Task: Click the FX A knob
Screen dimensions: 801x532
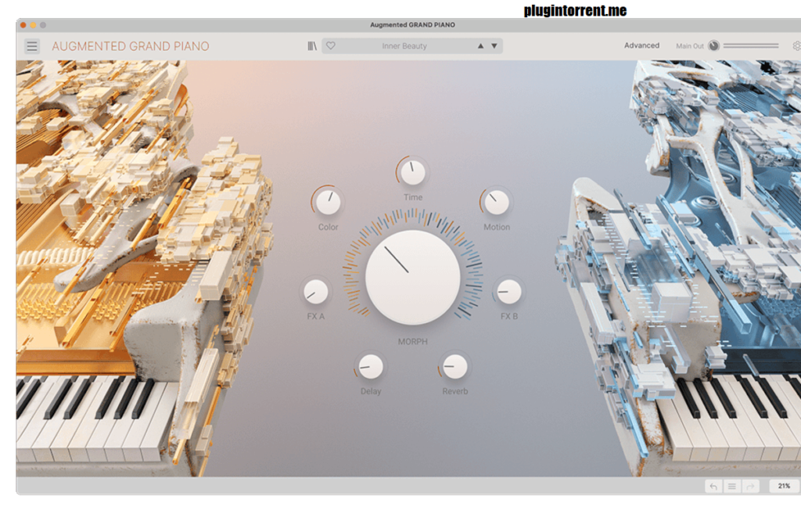Action: click(x=316, y=292)
